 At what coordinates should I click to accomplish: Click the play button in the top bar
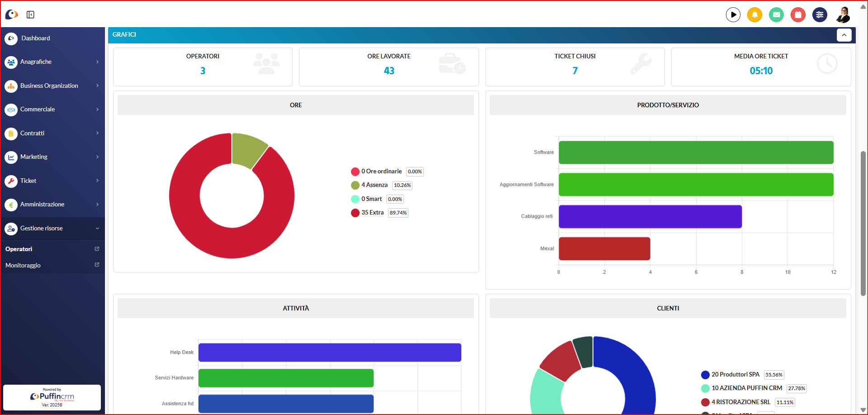click(733, 14)
